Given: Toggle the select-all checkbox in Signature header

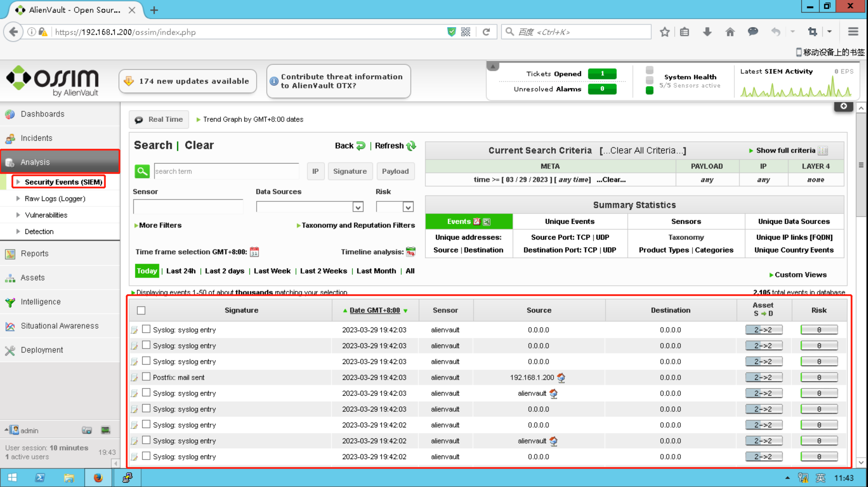Looking at the screenshot, I should coord(141,310).
